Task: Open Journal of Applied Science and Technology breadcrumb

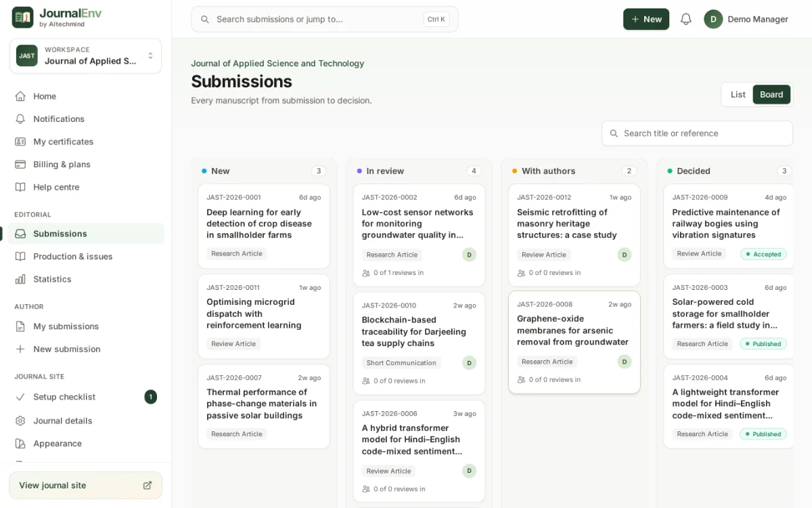Action: pos(277,64)
